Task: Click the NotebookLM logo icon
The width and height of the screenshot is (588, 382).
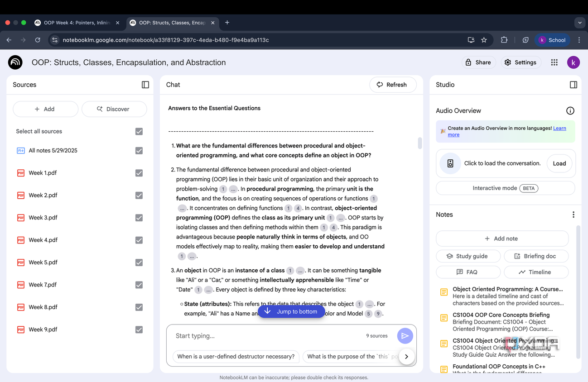Action: 15,62
